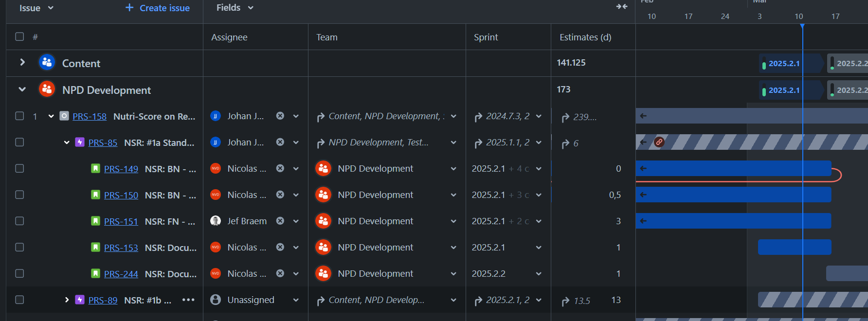Select the PRS-85 row checkbox

pyautogui.click(x=19, y=142)
